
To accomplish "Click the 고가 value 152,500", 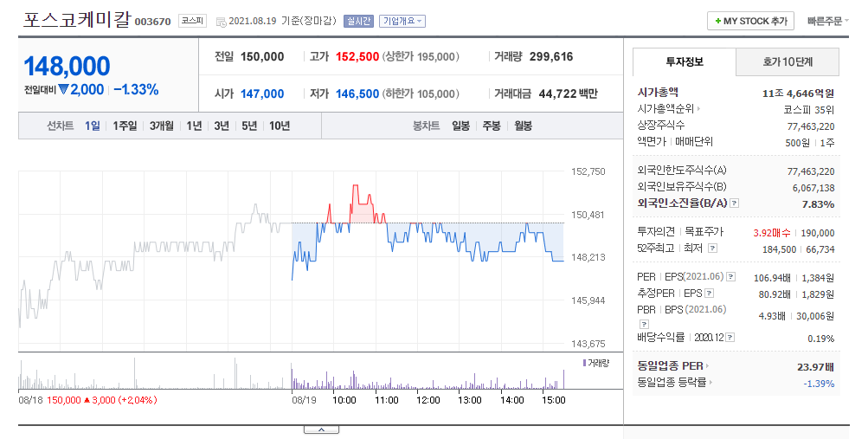I will 357,56.
